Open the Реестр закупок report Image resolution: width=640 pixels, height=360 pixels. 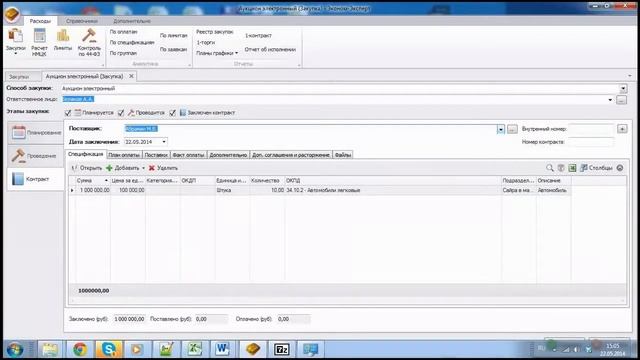[x=215, y=32]
